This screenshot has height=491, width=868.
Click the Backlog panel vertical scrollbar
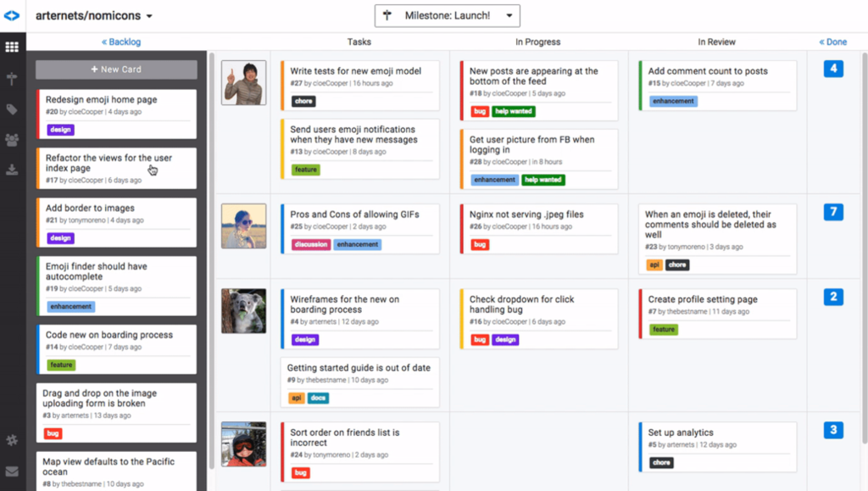pos(211,260)
